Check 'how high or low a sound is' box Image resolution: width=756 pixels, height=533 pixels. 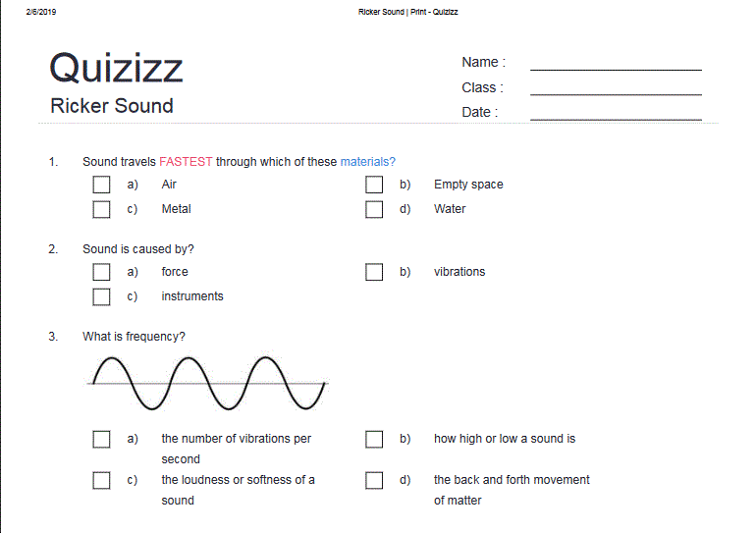pyautogui.click(x=374, y=439)
